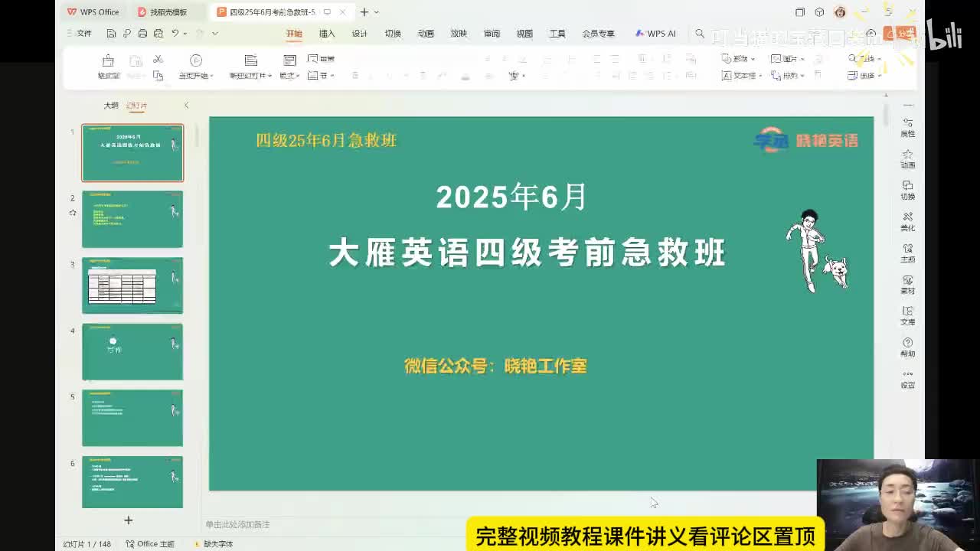Open the 素材 materials side panel icon
The height and width of the screenshot is (551, 980).
908,285
